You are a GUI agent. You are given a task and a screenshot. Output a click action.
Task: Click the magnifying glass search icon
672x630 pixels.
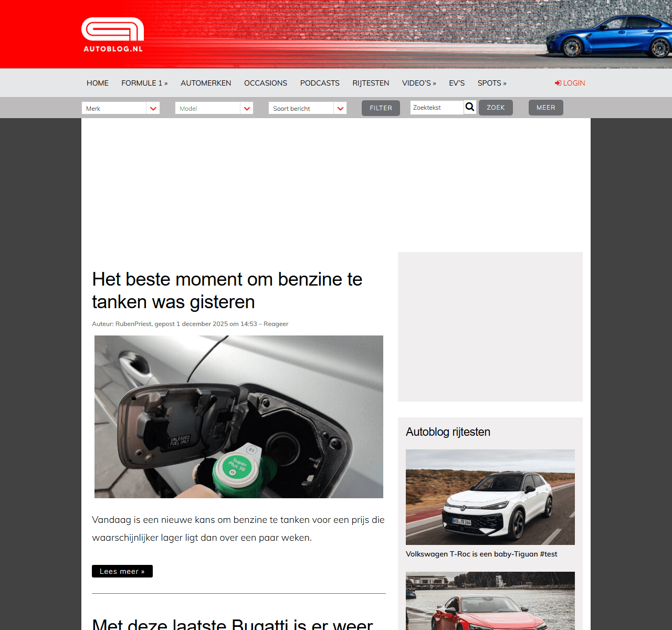point(470,107)
